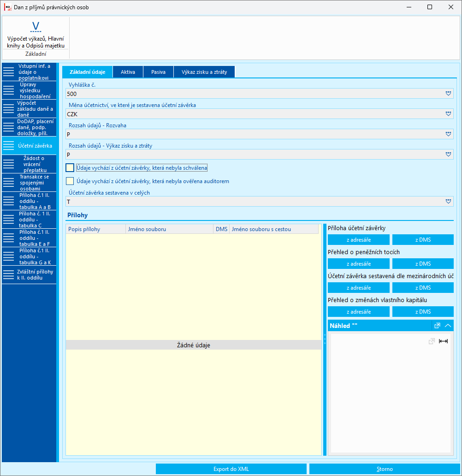This screenshot has width=462, height=476.
Task: Click Vyhláška č. field with value 500
Action: pyautogui.click(x=260, y=94)
